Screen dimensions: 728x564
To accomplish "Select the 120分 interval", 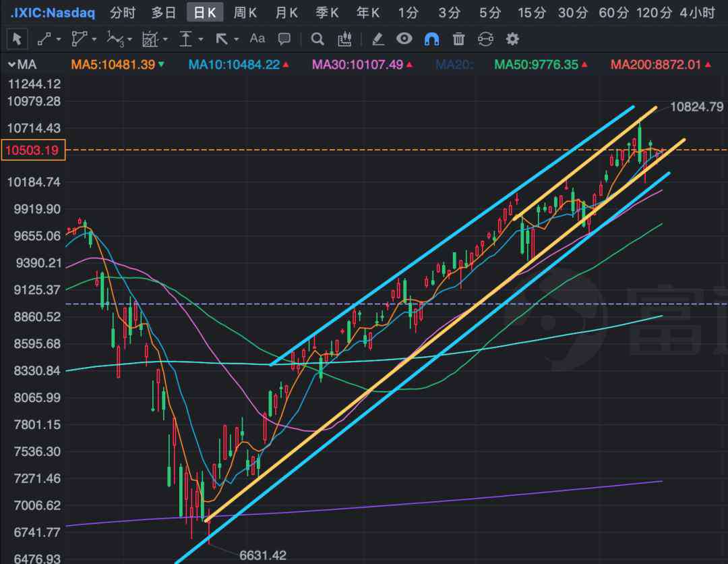I will click(x=654, y=13).
